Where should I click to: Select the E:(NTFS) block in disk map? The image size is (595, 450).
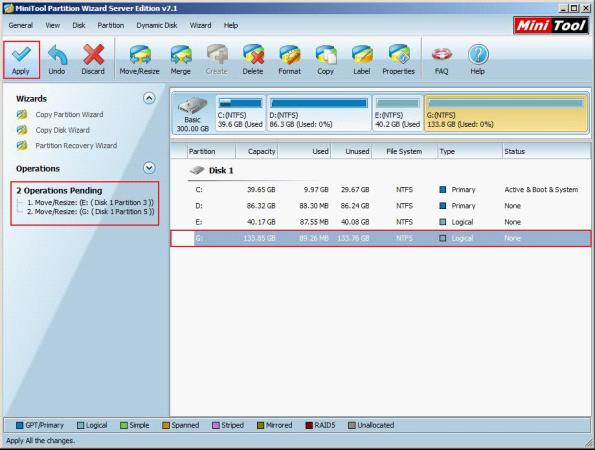397,113
